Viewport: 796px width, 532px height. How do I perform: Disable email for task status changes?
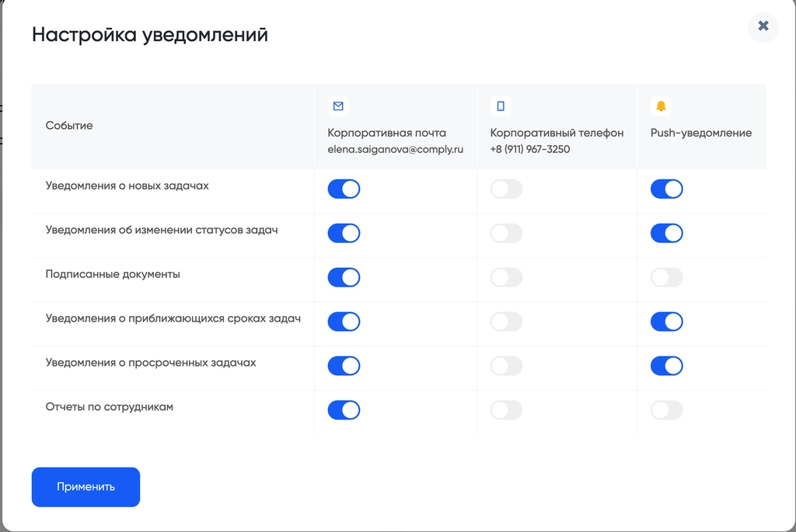(344, 233)
